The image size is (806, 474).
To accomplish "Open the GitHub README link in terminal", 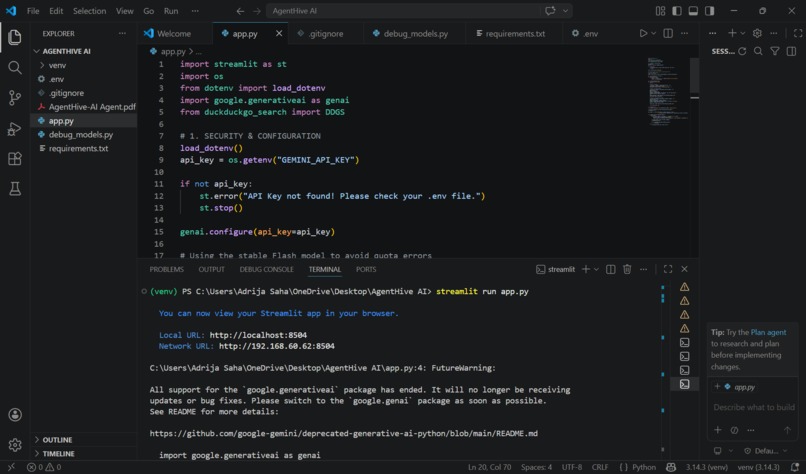I will [343, 433].
